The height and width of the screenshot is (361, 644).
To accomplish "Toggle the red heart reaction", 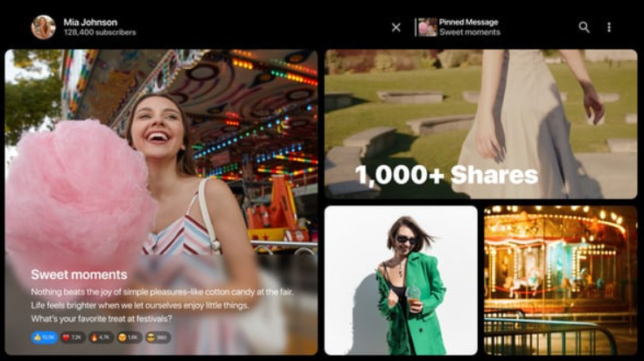I will [x=73, y=337].
